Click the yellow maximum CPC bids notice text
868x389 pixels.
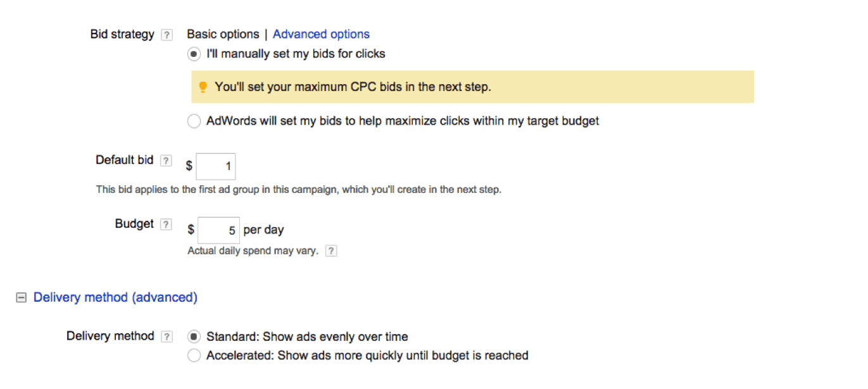(353, 87)
